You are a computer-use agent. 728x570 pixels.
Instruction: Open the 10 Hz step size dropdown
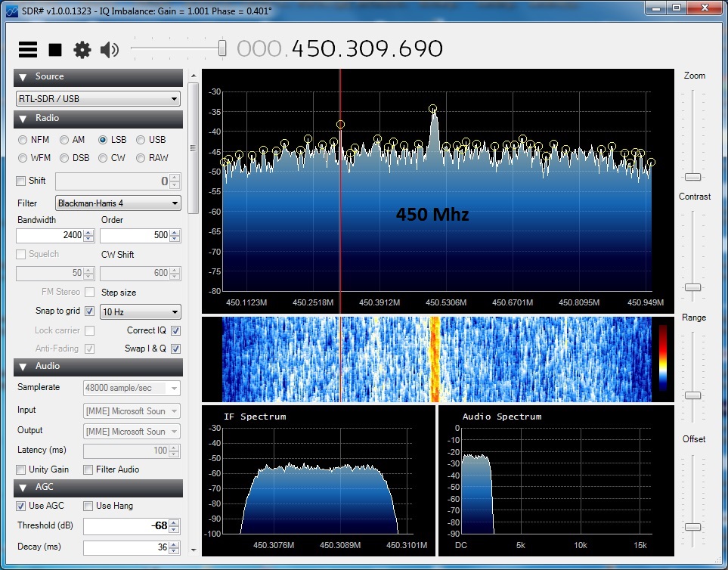[141, 311]
